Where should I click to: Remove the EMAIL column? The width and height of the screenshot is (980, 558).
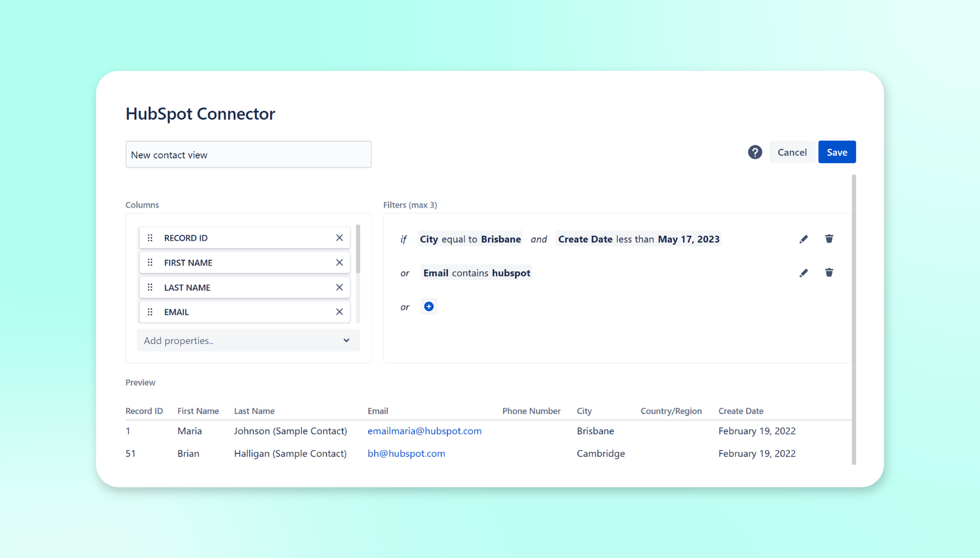pyautogui.click(x=339, y=312)
